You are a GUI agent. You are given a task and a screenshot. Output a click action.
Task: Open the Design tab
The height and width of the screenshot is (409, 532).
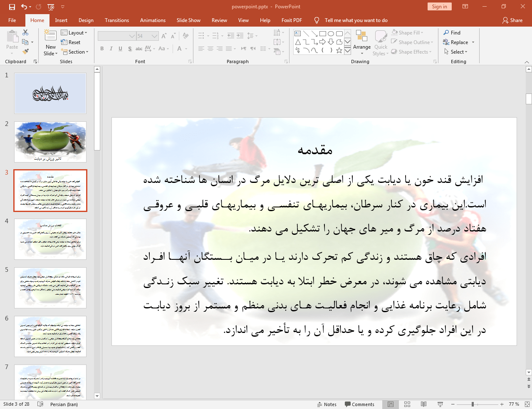[86, 20]
